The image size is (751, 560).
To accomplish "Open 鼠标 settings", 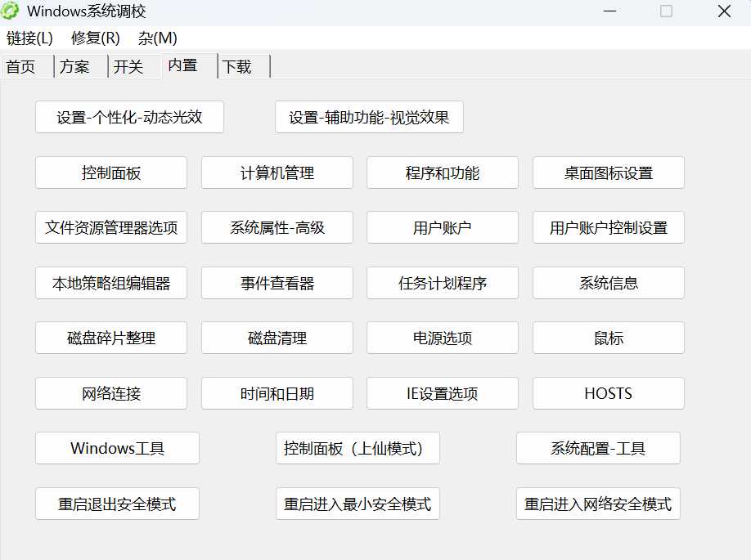I will coord(609,338).
